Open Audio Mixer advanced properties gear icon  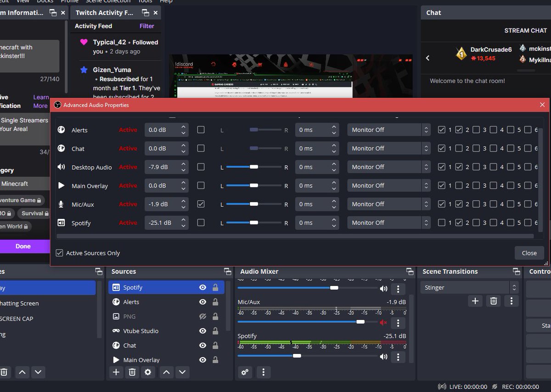click(245, 372)
